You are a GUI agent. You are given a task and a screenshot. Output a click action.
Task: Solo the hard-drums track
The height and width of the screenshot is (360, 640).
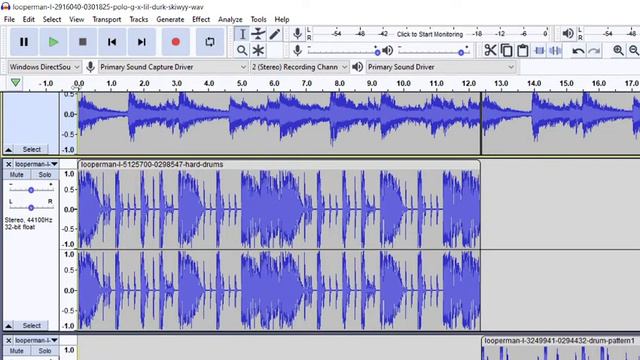point(44,175)
